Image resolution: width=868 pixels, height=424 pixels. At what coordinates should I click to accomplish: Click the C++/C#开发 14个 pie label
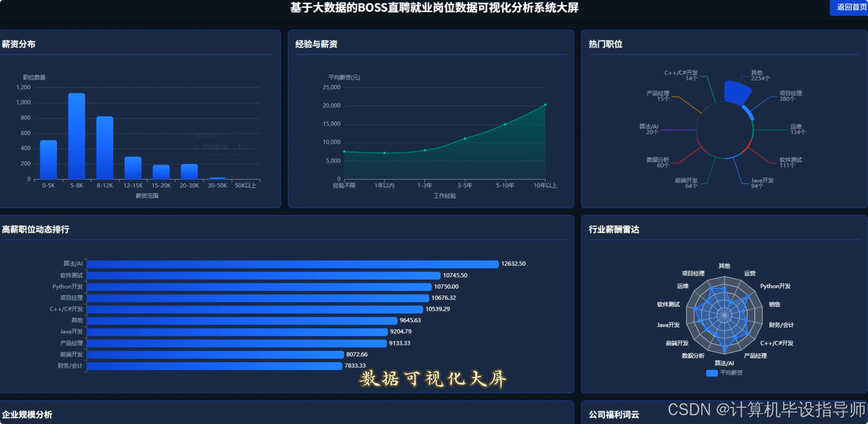pyautogui.click(x=681, y=75)
